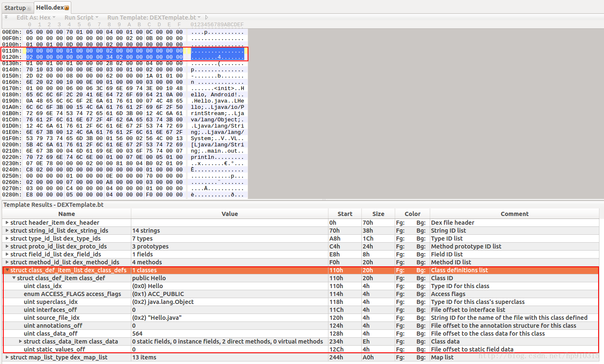Open the Run Script dropdown
Viewport: 604px width, 364px height.
click(x=81, y=18)
